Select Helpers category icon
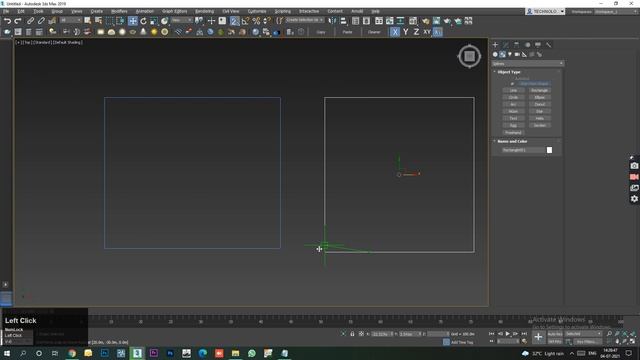Viewport: 640px width, 360px height. 524,54
